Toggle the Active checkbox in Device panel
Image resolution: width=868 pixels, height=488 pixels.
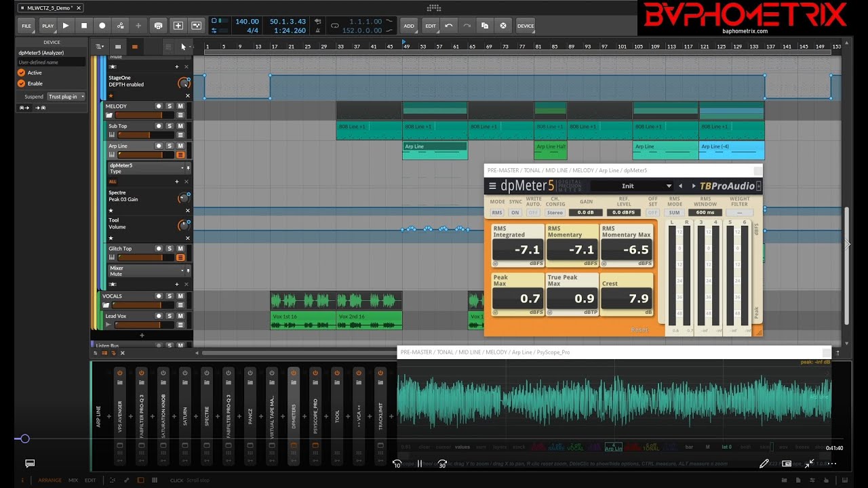pyautogui.click(x=21, y=73)
